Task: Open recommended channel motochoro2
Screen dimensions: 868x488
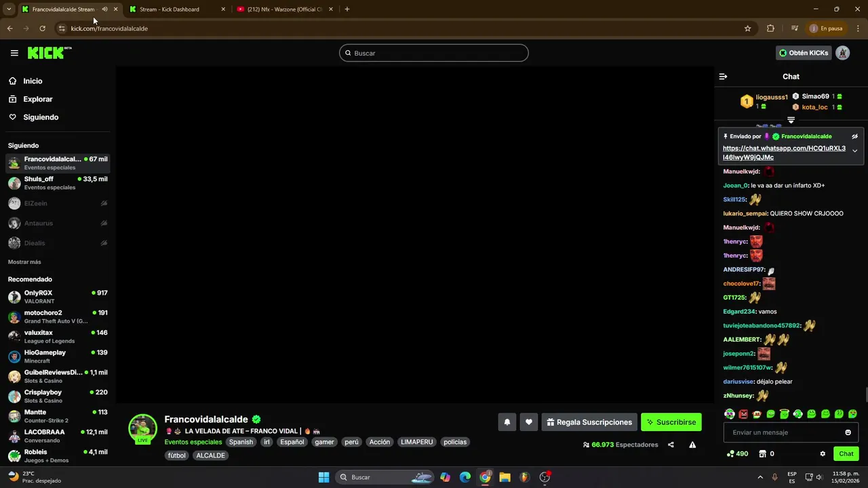Action: tap(58, 317)
